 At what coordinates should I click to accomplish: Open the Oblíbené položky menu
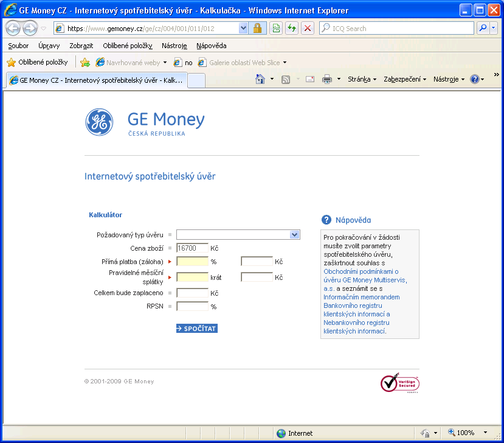tap(128, 46)
